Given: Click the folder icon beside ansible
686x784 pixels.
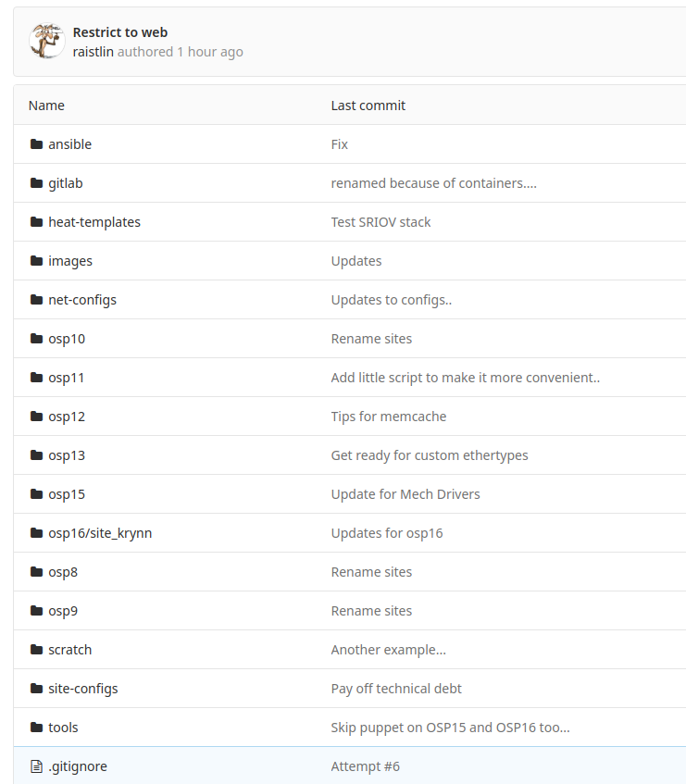Looking at the screenshot, I should coord(37,144).
